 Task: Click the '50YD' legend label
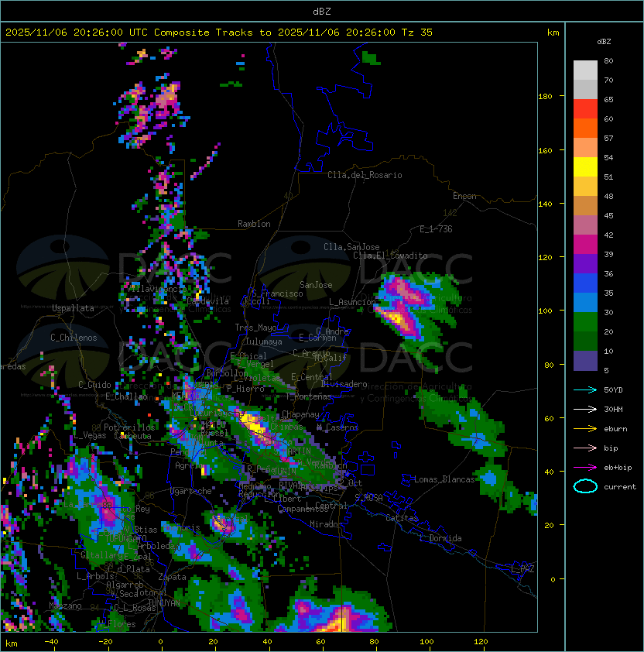pyautogui.click(x=613, y=389)
